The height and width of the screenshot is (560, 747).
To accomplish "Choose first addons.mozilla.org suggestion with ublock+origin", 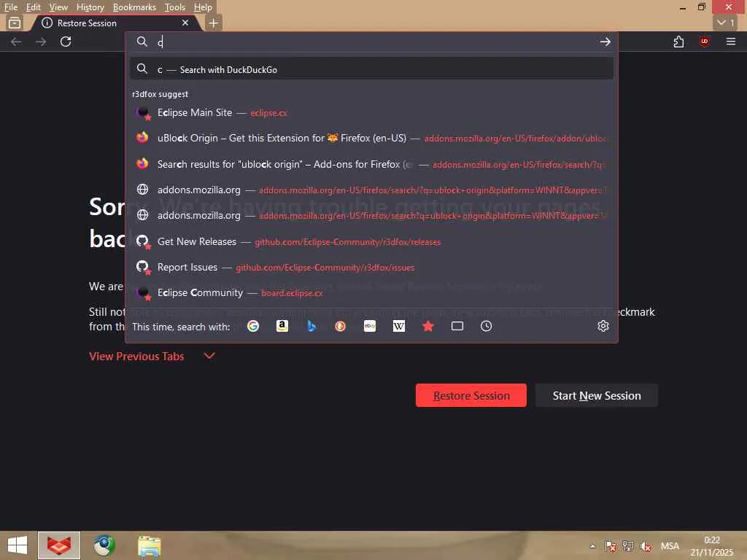I will (371, 190).
